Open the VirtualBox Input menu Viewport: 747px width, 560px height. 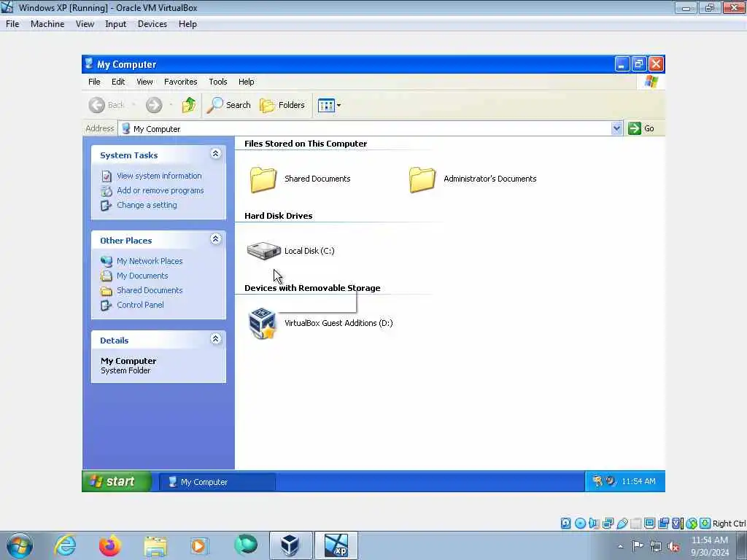pos(115,24)
